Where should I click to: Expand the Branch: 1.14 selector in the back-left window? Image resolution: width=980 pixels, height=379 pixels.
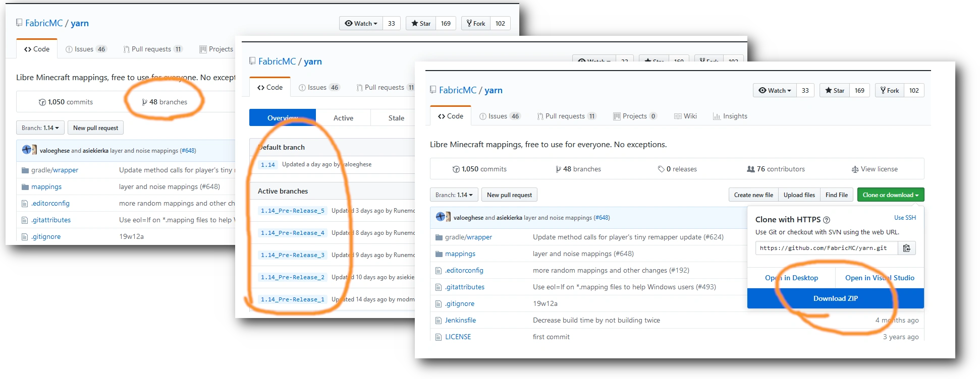coord(40,128)
